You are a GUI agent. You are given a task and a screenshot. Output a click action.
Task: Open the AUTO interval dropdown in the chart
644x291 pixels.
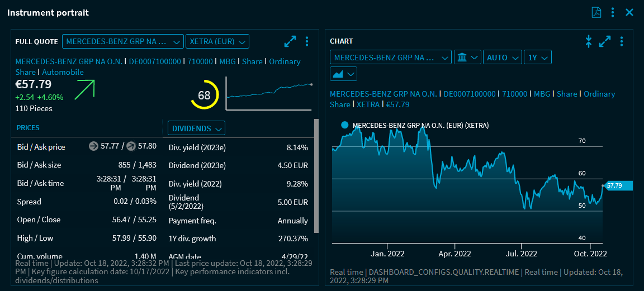[x=502, y=58]
